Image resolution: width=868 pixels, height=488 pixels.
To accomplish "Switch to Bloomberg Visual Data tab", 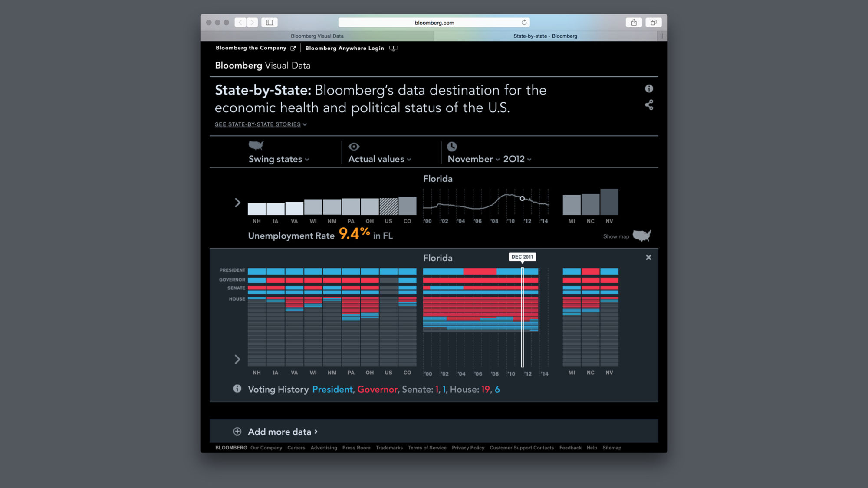I will [317, 36].
